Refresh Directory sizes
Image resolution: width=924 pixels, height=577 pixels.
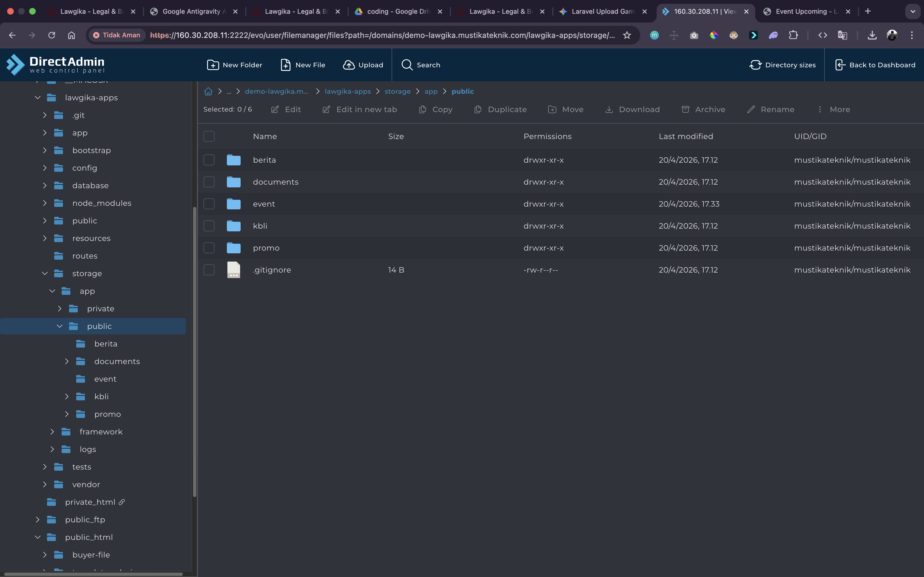point(782,65)
